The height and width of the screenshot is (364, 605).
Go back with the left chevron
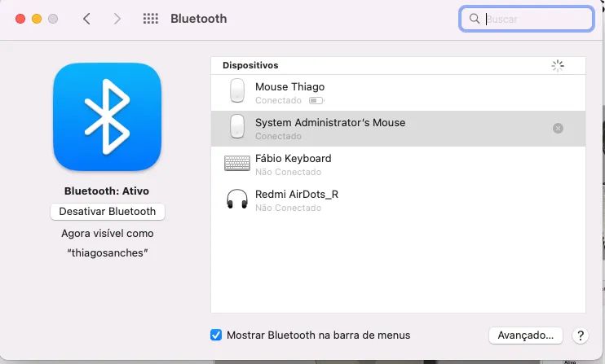(x=86, y=19)
